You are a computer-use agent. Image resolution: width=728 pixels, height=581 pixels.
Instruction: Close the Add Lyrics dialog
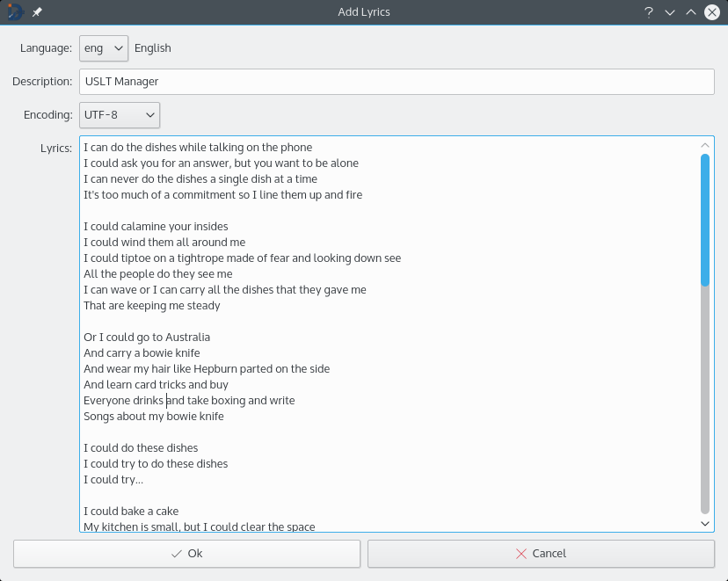click(712, 12)
